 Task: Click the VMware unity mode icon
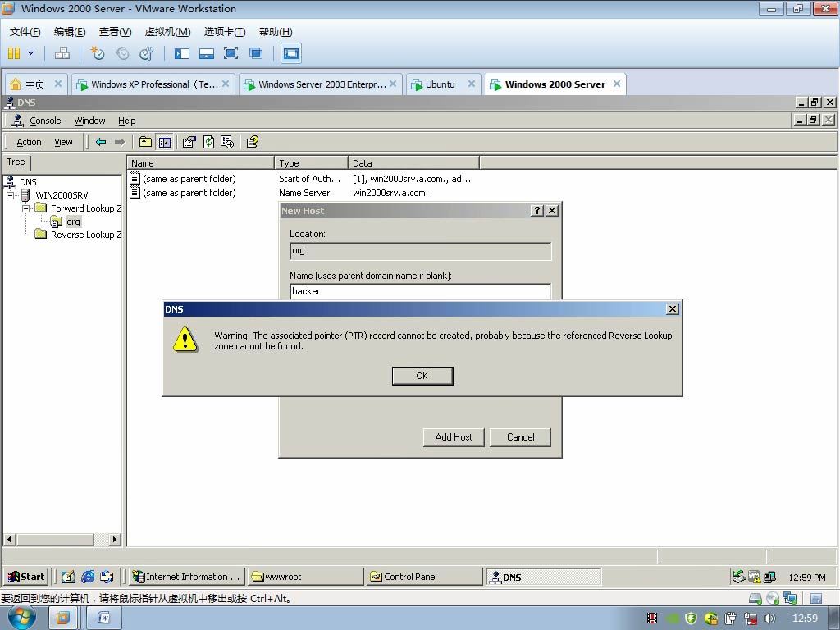point(256,53)
